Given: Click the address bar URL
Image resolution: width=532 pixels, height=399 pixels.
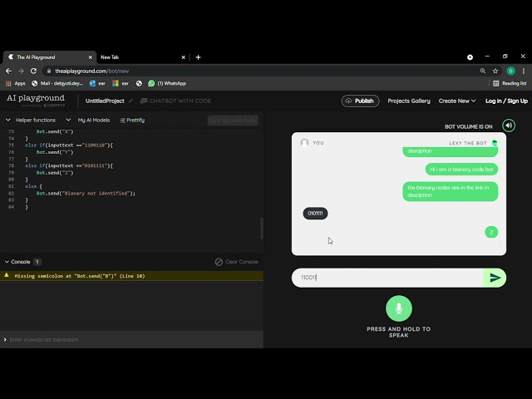Looking at the screenshot, I should 92,71.
